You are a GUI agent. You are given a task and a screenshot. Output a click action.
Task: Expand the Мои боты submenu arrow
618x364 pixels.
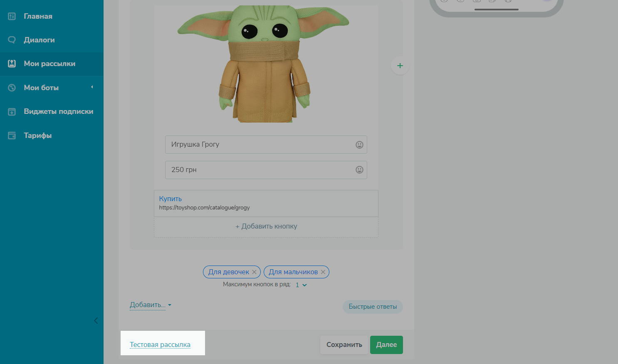click(x=92, y=87)
